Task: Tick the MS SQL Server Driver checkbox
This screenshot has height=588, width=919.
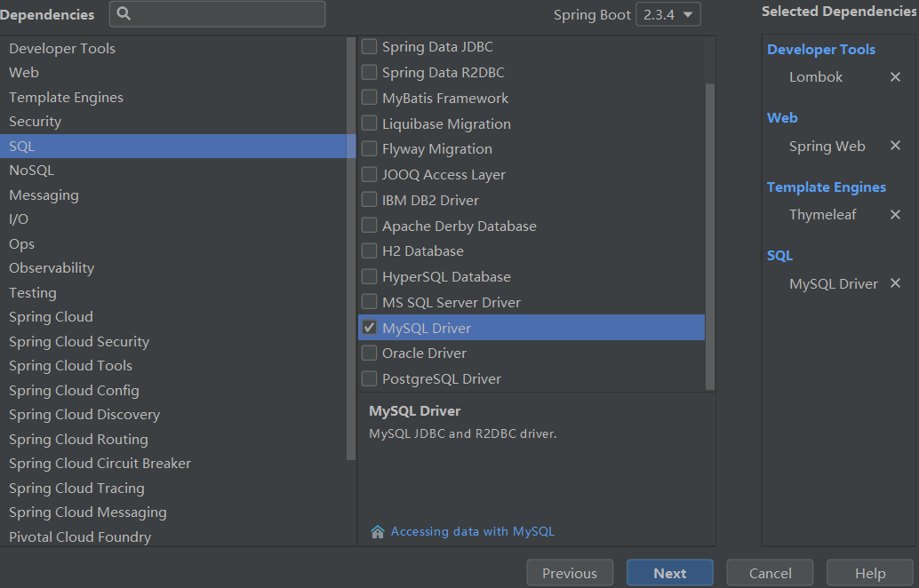Action: [x=369, y=302]
